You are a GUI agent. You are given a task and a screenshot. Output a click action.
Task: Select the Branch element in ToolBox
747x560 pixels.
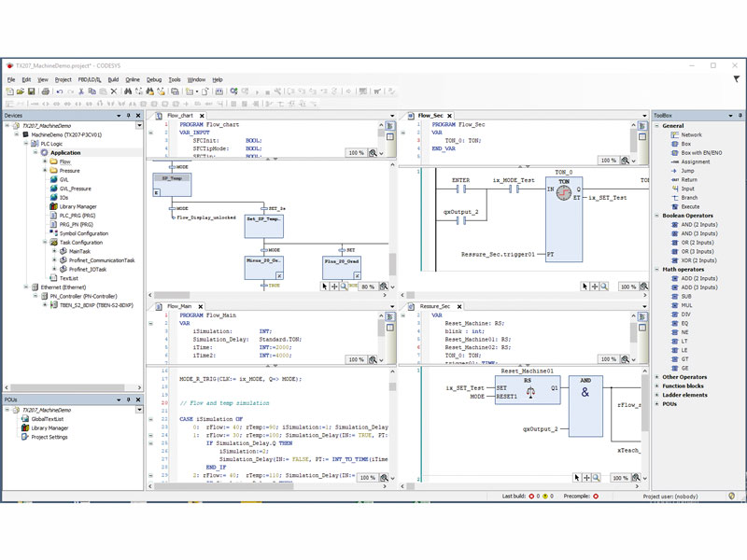(x=689, y=197)
